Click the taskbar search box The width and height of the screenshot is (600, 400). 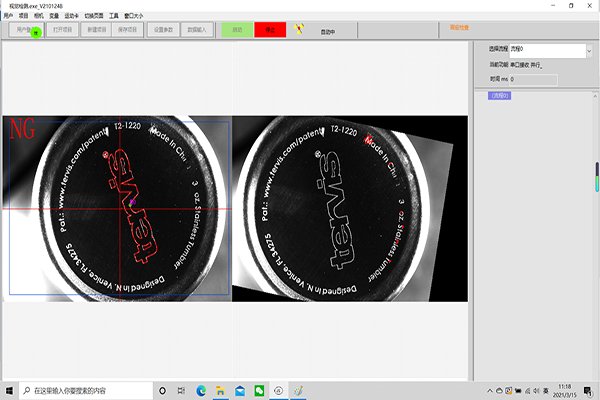(x=86, y=390)
